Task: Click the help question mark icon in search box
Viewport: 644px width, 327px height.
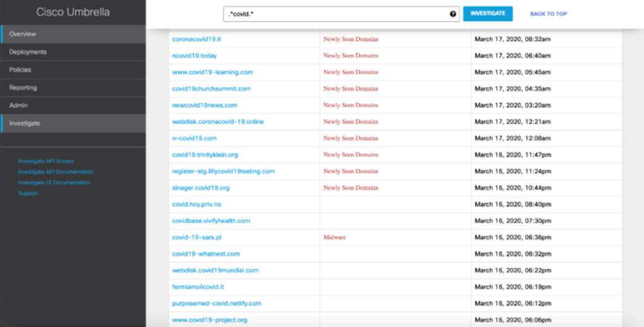Action: [x=453, y=14]
